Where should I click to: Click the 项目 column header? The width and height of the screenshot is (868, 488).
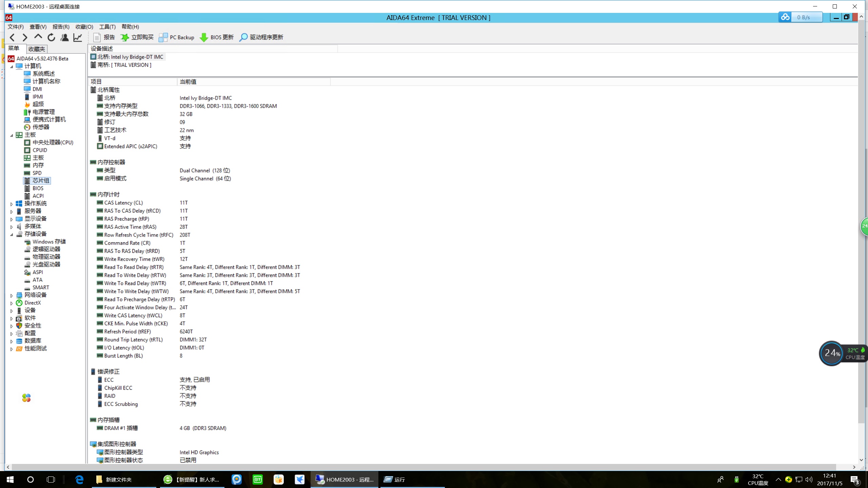132,82
